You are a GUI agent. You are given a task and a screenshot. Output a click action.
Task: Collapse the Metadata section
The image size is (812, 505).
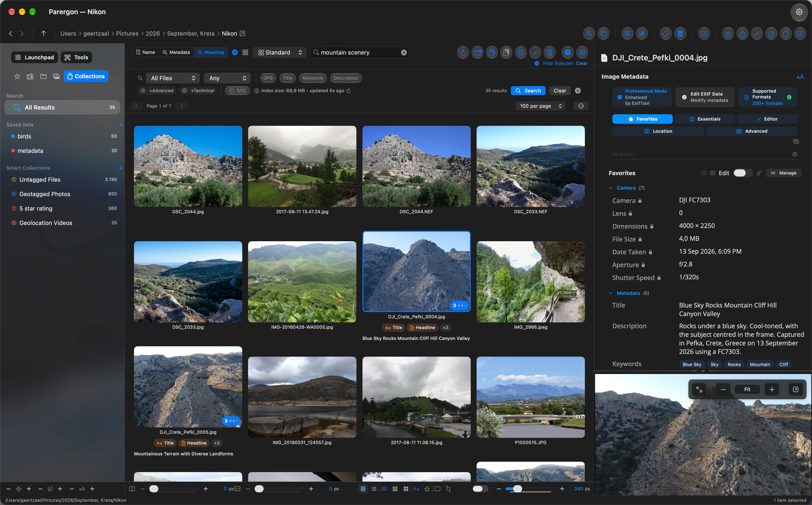[611, 293]
